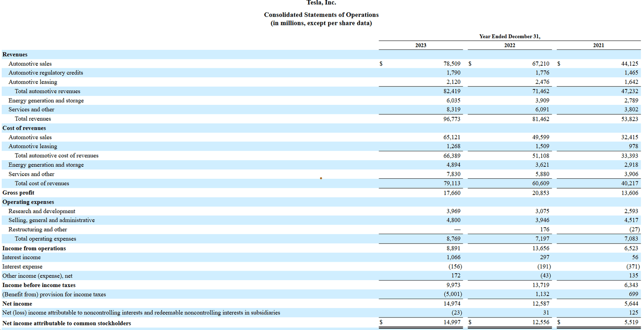644x330 pixels.
Task: Select 2021 restructuring value (27)
Action: [x=634, y=229]
